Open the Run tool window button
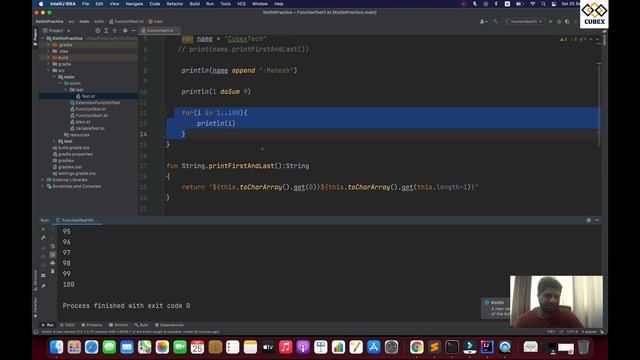The height and width of the screenshot is (360, 640). [x=48, y=325]
